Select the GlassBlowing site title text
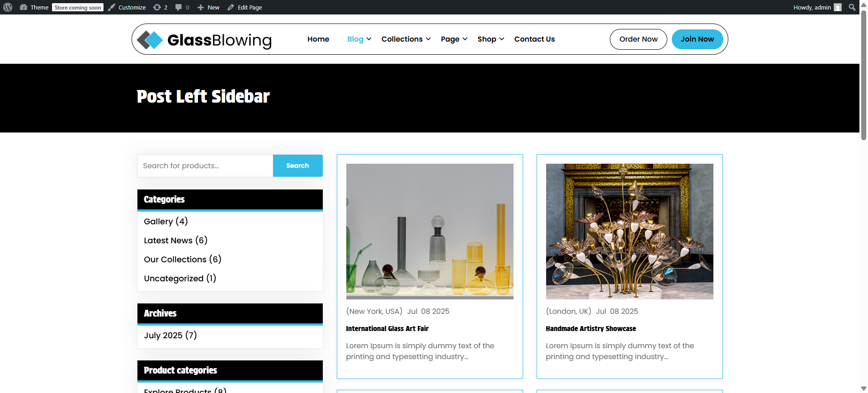The image size is (868, 393). (219, 40)
